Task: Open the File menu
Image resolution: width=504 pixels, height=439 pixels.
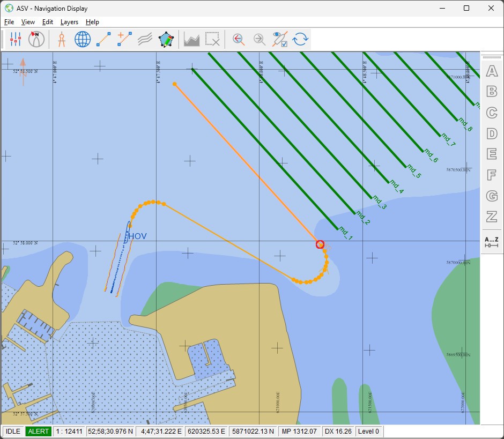Action: click(x=9, y=22)
